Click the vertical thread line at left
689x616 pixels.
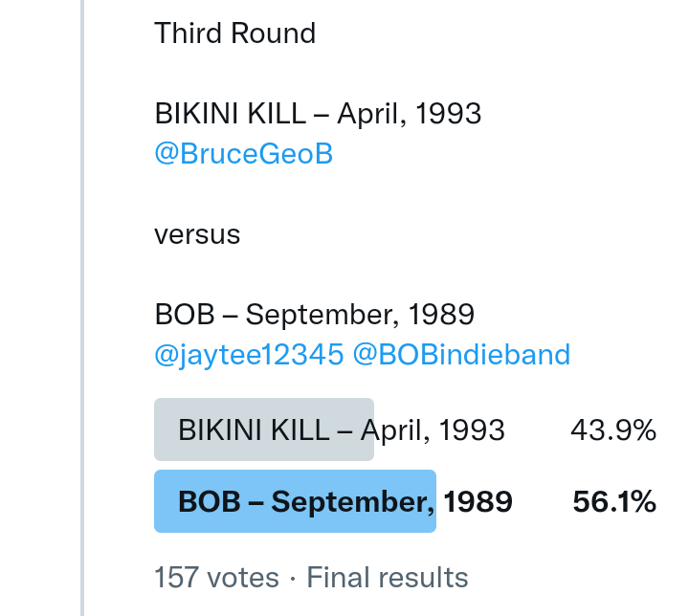click(82, 306)
